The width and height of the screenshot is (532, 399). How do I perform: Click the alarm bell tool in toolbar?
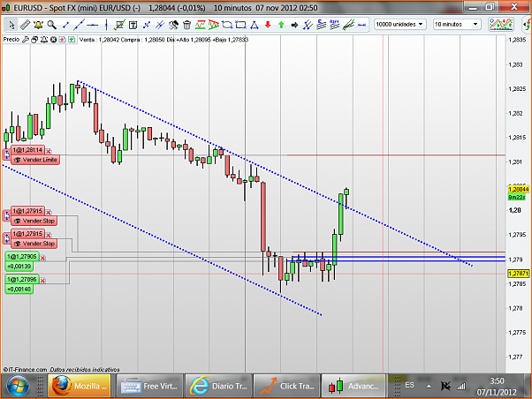coord(38,25)
